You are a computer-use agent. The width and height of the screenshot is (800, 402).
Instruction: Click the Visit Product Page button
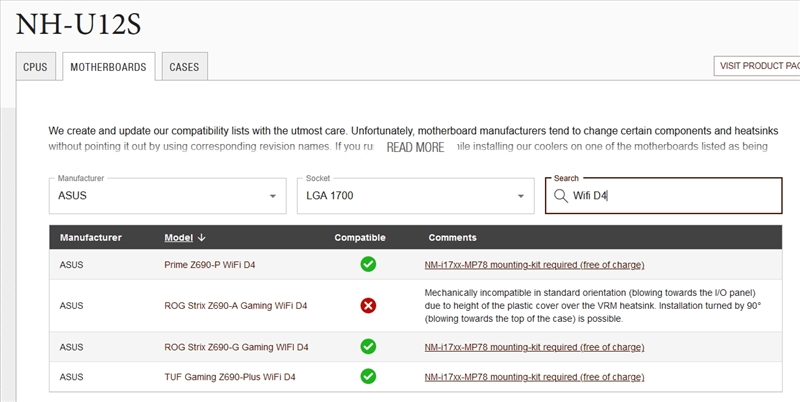(757, 66)
